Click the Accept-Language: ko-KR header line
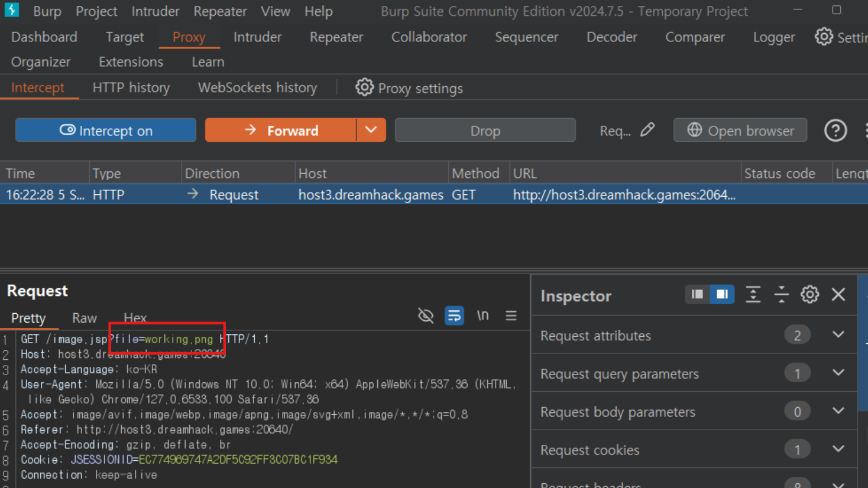 tap(89, 369)
